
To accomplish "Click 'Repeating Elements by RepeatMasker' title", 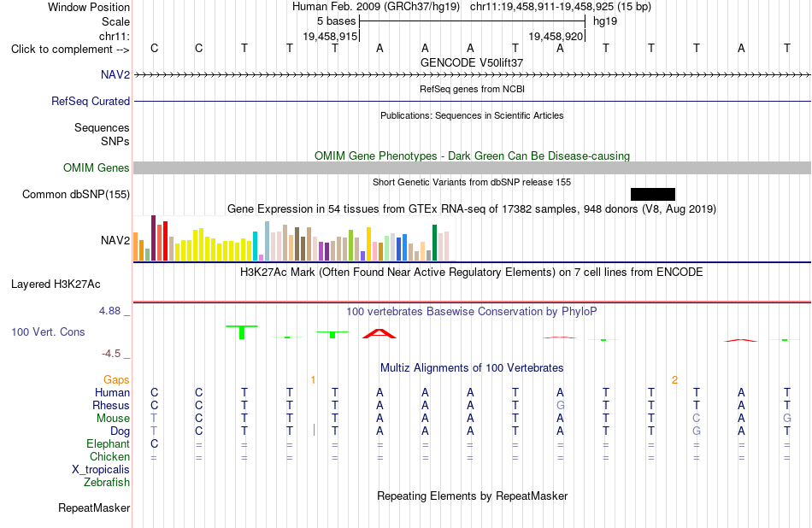I will [472, 496].
